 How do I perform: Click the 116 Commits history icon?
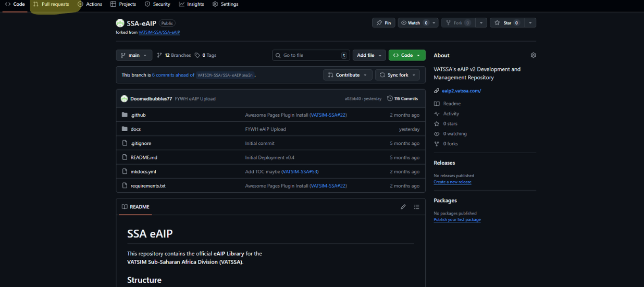coord(390,98)
